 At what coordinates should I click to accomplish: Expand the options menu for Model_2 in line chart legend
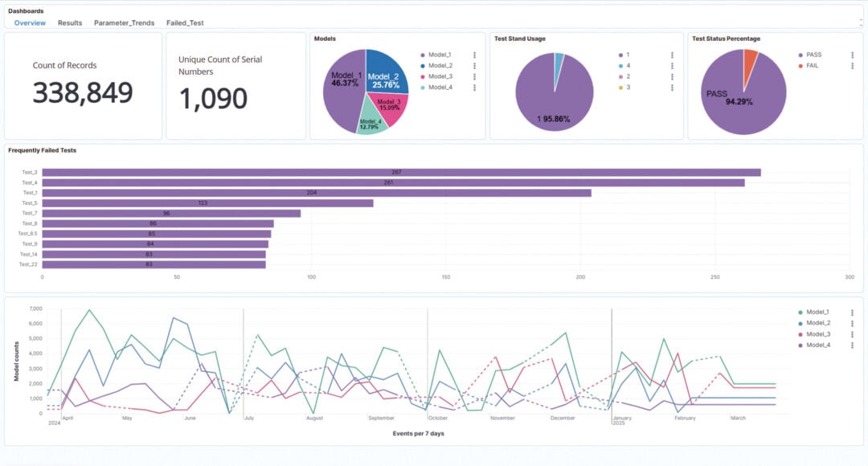pyautogui.click(x=850, y=323)
